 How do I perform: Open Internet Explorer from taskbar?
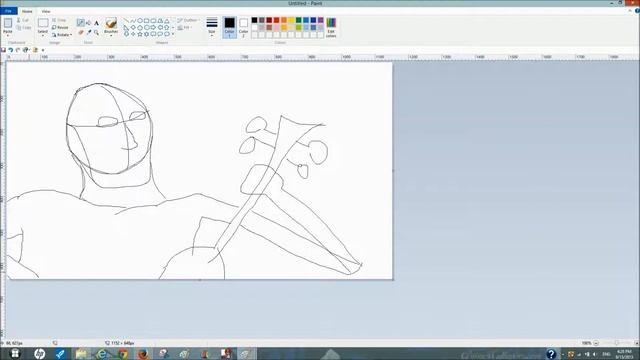102,354
